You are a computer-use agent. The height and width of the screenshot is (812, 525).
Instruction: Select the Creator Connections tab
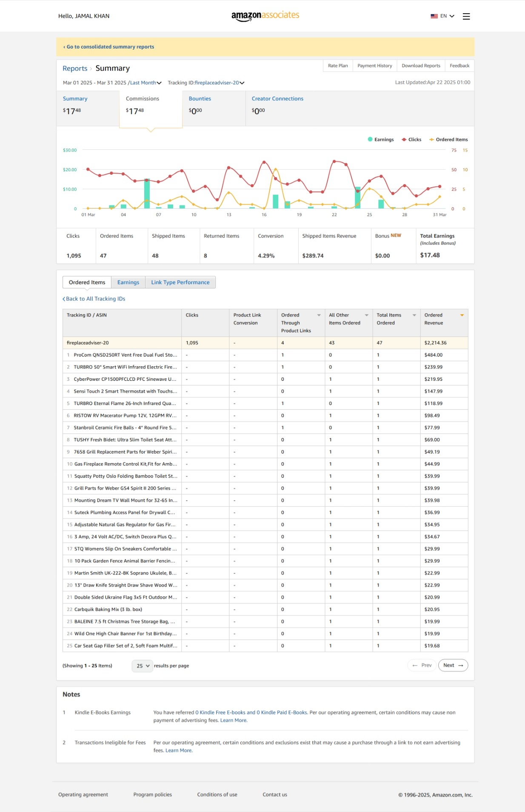(277, 108)
